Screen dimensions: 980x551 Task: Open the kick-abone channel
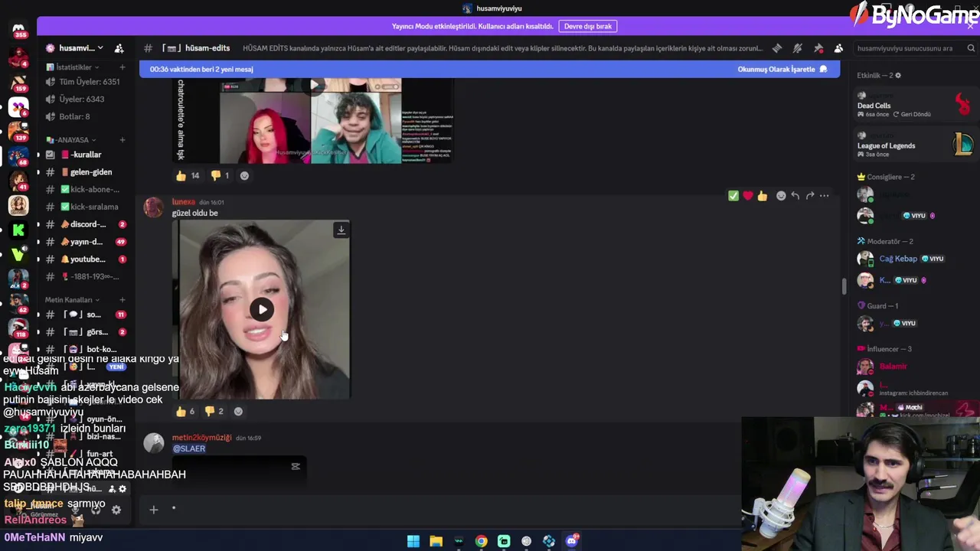point(84,190)
